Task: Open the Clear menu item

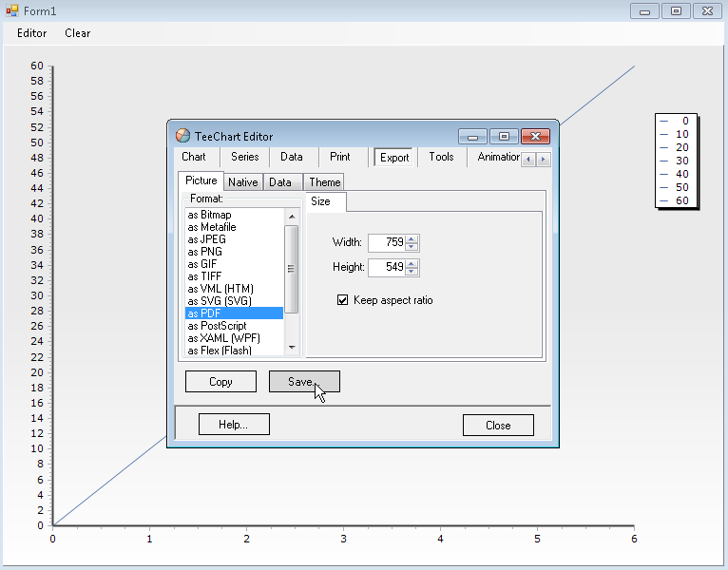Action: 78,33
